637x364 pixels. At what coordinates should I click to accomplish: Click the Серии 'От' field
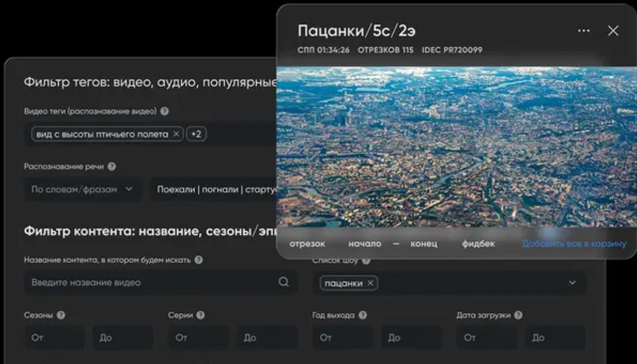198,338
